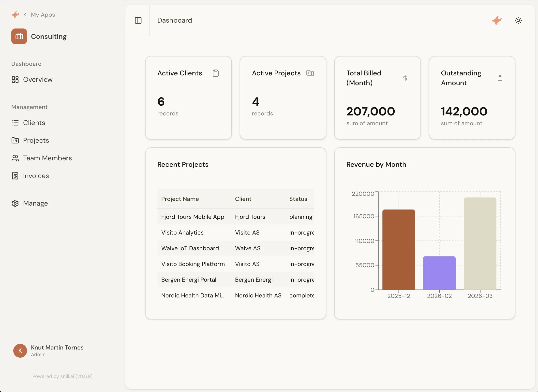
Task: Go back to My Apps via the chevron
Action: pos(25,14)
